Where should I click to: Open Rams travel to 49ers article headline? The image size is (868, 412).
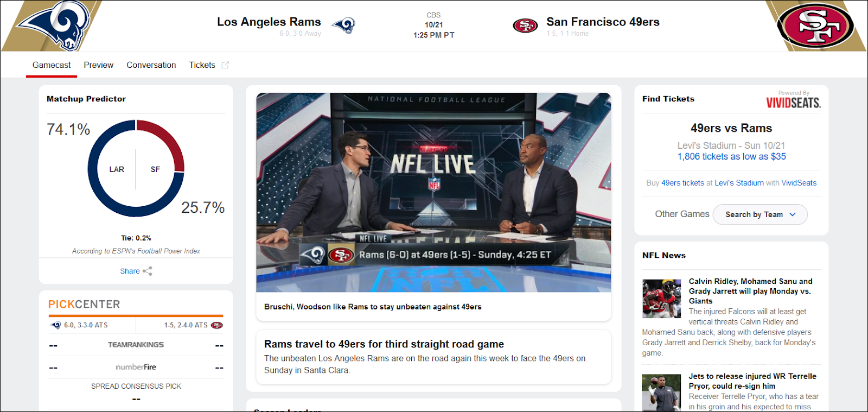tap(384, 344)
